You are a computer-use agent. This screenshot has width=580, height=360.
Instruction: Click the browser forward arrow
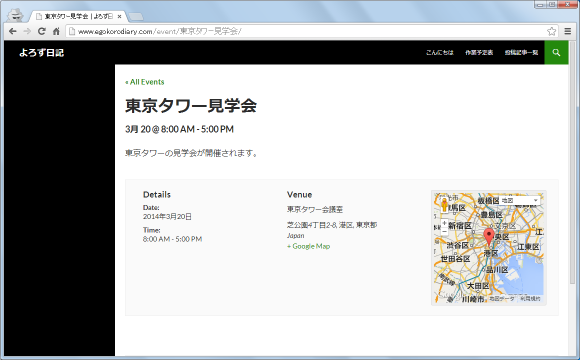[27, 31]
